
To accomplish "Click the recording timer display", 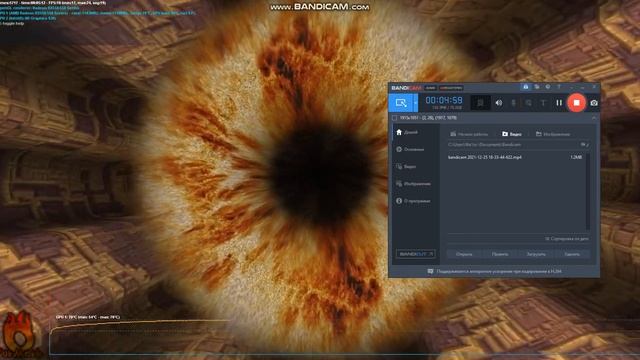I will 444,100.
